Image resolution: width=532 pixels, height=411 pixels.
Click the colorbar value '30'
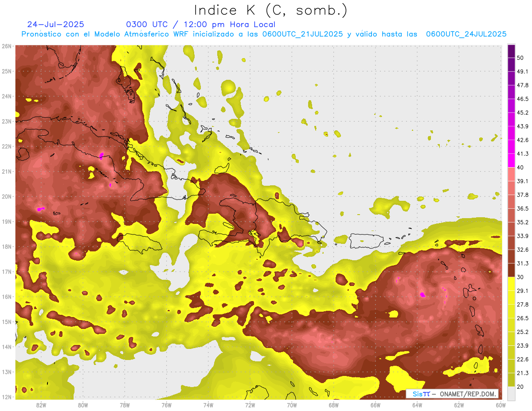pyautogui.click(x=521, y=277)
